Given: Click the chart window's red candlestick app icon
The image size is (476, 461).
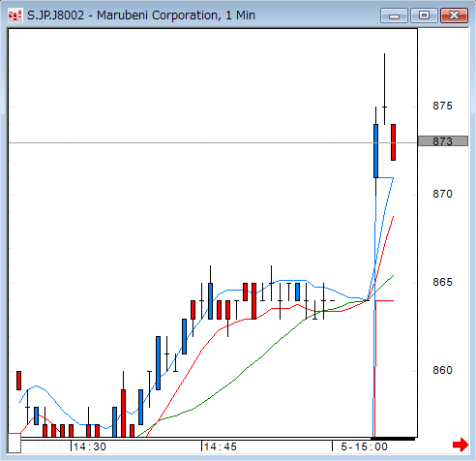Looking at the screenshot, I should 15,15.
